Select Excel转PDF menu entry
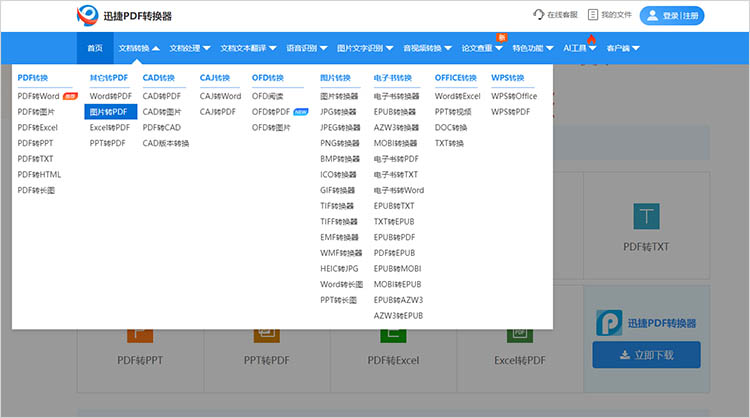Viewport: 750px width, 418px height. point(110,128)
